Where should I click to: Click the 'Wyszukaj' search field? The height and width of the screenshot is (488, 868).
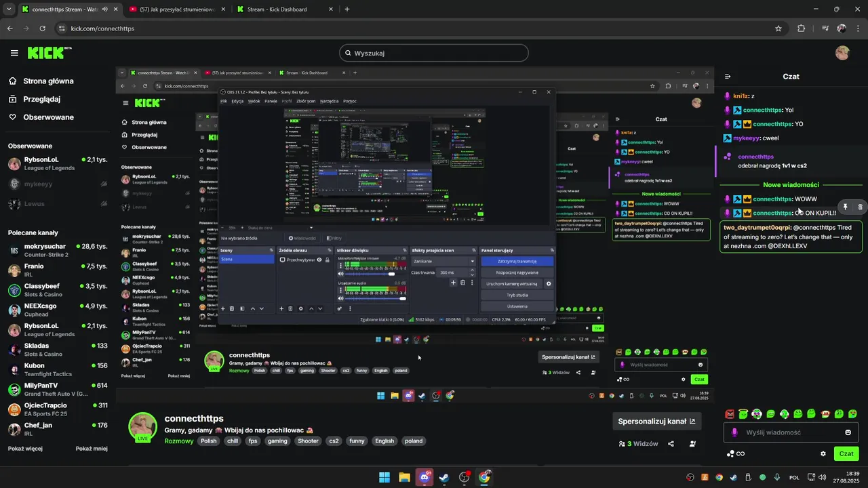pos(434,53)
